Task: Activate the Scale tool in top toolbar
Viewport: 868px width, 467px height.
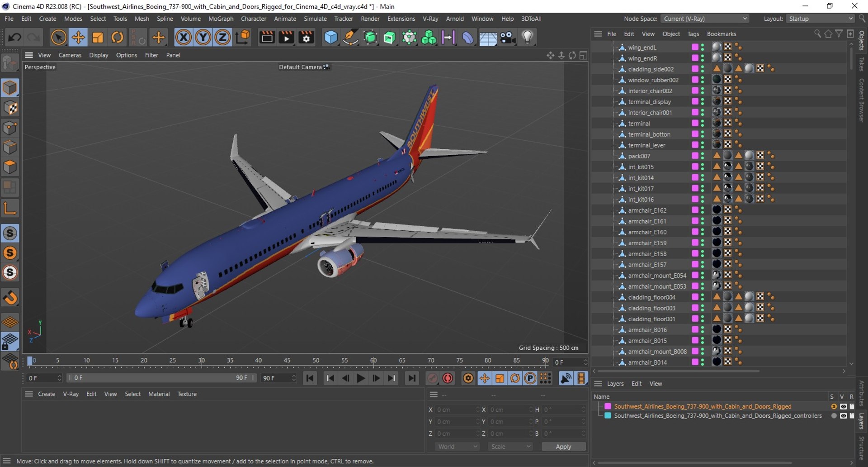Action: point(98,37)
